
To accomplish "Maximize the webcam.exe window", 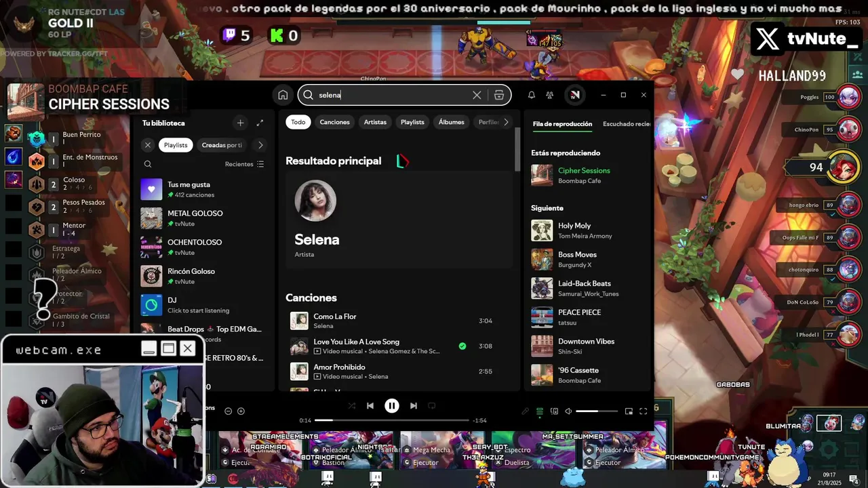I will point(168,349).
